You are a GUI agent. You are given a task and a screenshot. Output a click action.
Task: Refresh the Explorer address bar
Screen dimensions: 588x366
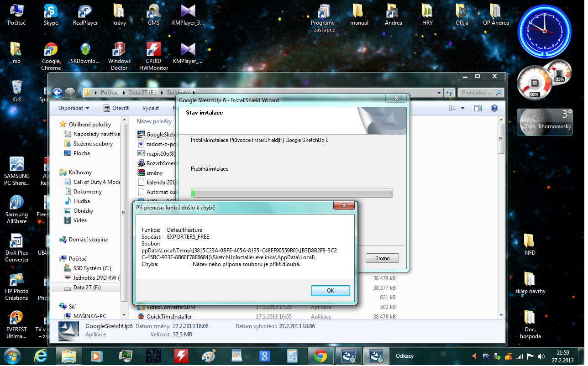449,93
